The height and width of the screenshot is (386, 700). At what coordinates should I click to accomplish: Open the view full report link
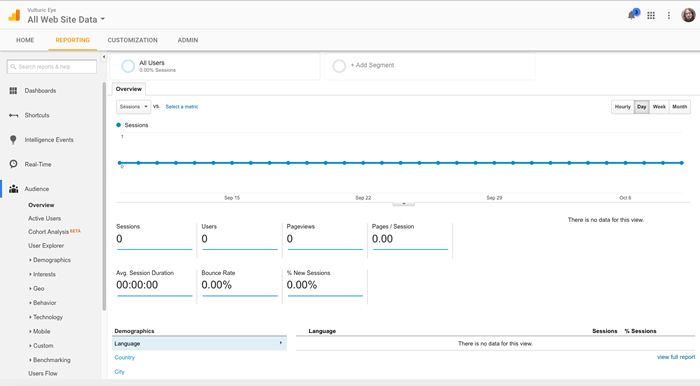676,357
